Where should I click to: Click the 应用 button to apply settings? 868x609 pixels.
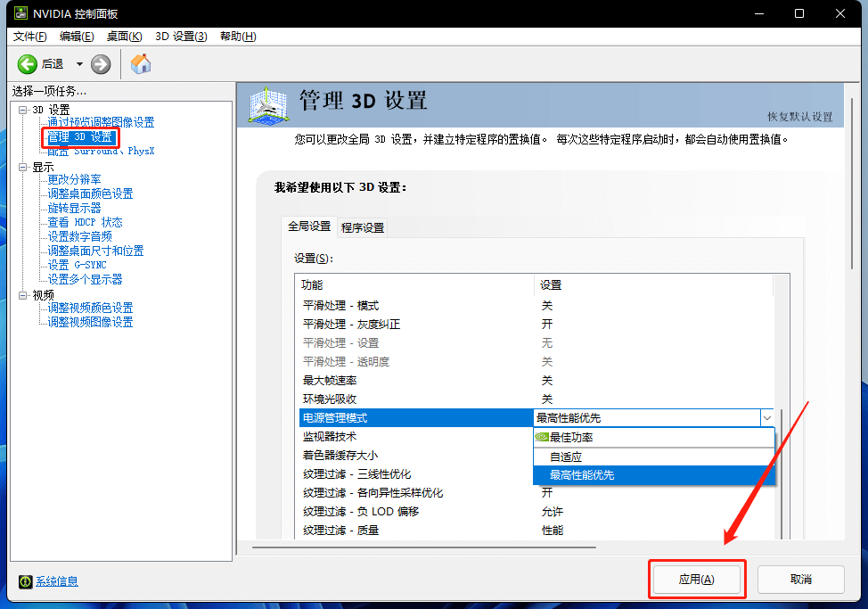[697, 579]
